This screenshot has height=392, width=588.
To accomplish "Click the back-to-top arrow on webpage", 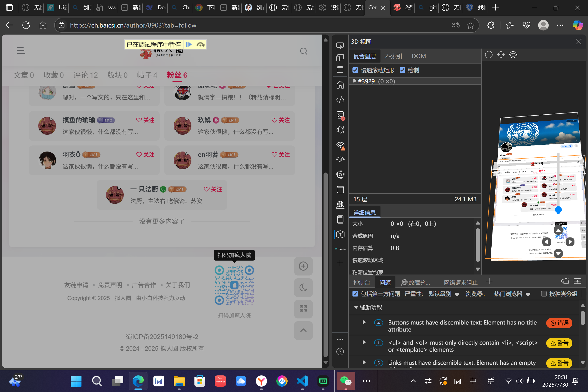I will pyautogui.click(x=303, y=330).
